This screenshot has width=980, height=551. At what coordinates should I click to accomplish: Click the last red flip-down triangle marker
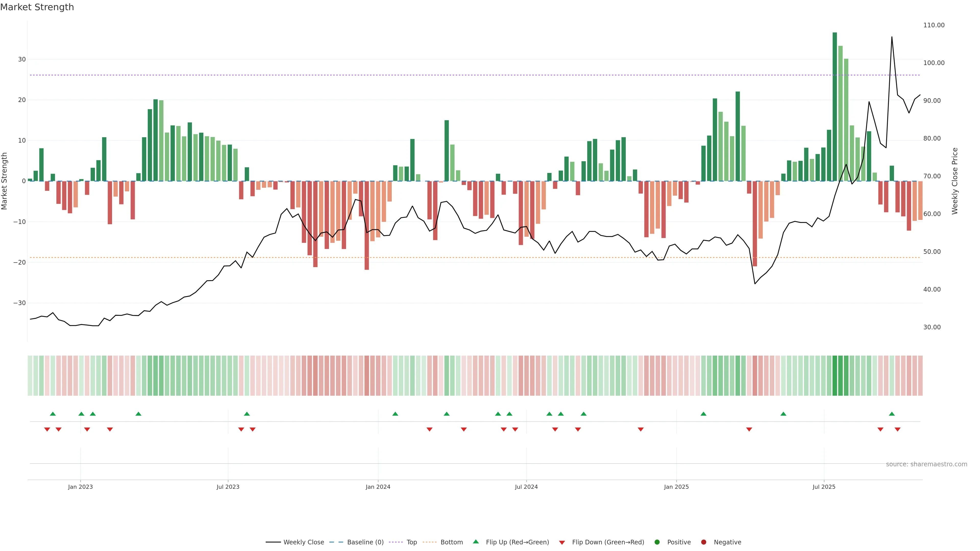tap(898, 429)
